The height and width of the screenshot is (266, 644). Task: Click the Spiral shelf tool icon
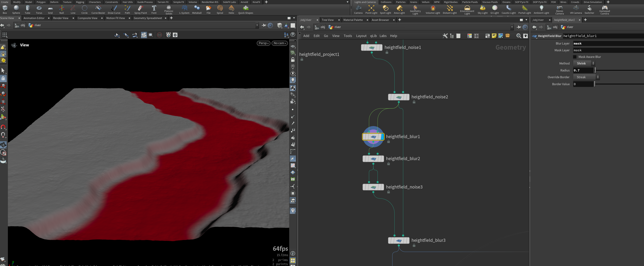pyautogui.click(x=220, y=10)
